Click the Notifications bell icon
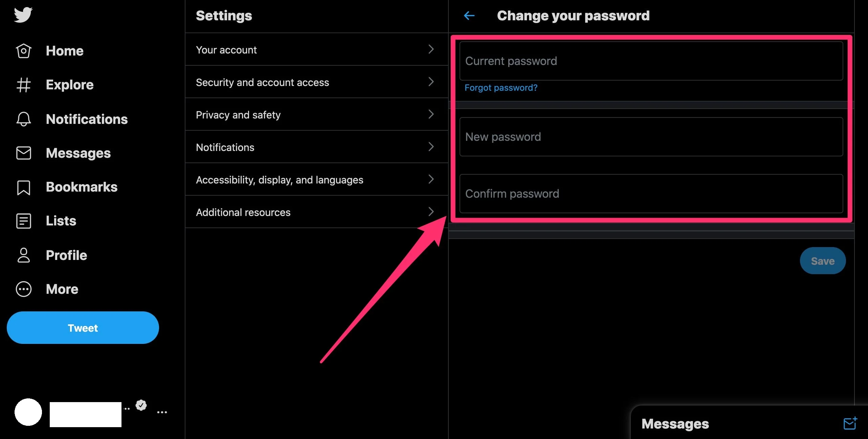This screenshot has width=868, height=439. pos(24,119)
